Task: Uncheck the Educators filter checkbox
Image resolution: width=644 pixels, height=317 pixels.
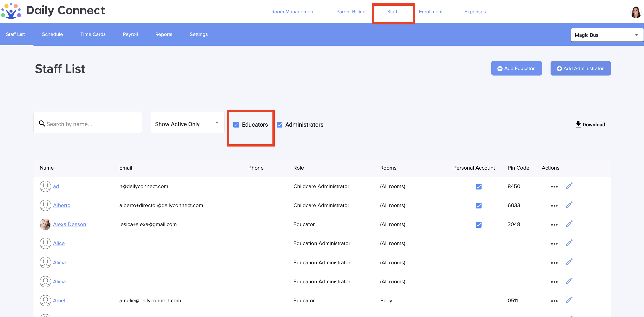Action: click(236, 125)
